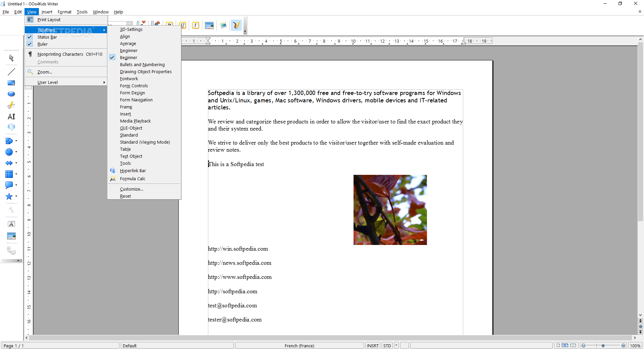Viewport: 644px width, 349px height.
Task: Open the Tools menu
Action: click(82, 12)
